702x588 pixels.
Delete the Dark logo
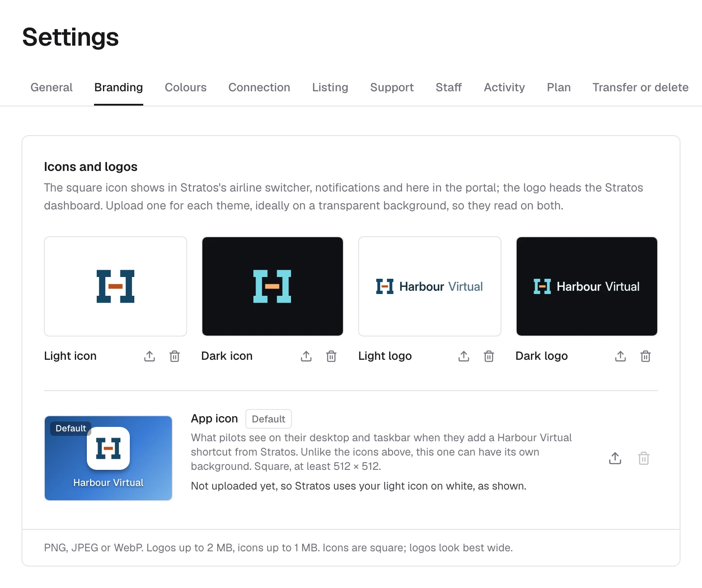tap(646, 356)
